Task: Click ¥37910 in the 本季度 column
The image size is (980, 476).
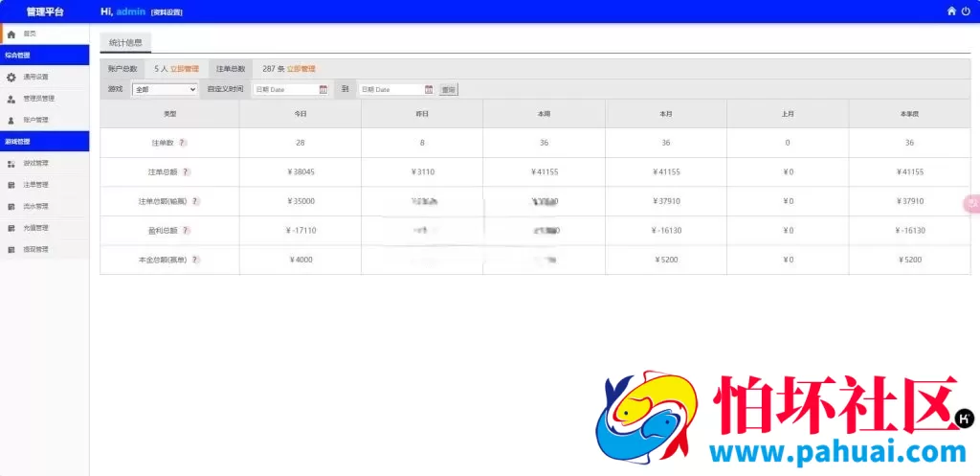Action: pos(909,201)
